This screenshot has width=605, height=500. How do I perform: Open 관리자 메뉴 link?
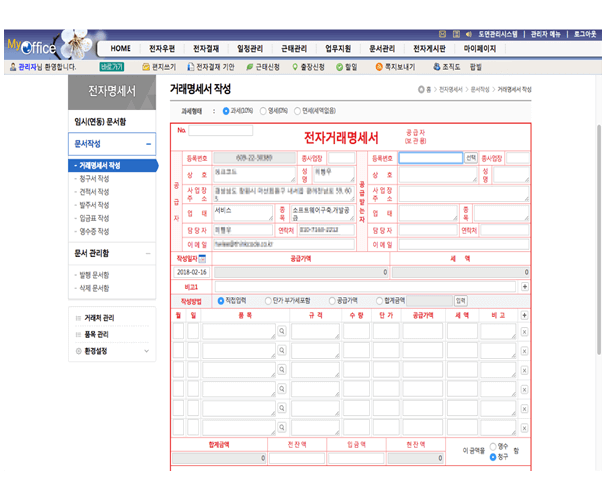(546, 34)
